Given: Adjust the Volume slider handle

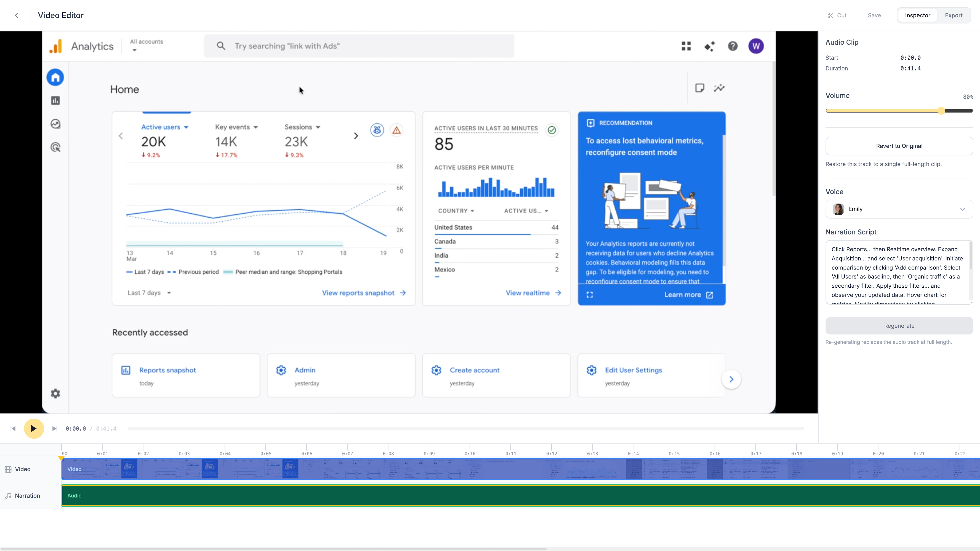Looking at the screenshot, I should click(941, 111).
